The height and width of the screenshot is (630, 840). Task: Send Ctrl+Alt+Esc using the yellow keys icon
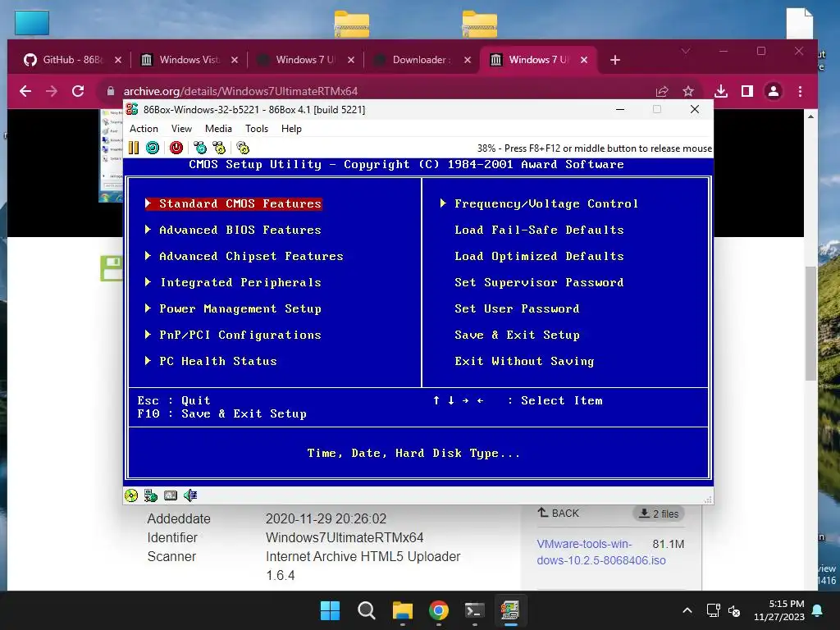(219, 148)
